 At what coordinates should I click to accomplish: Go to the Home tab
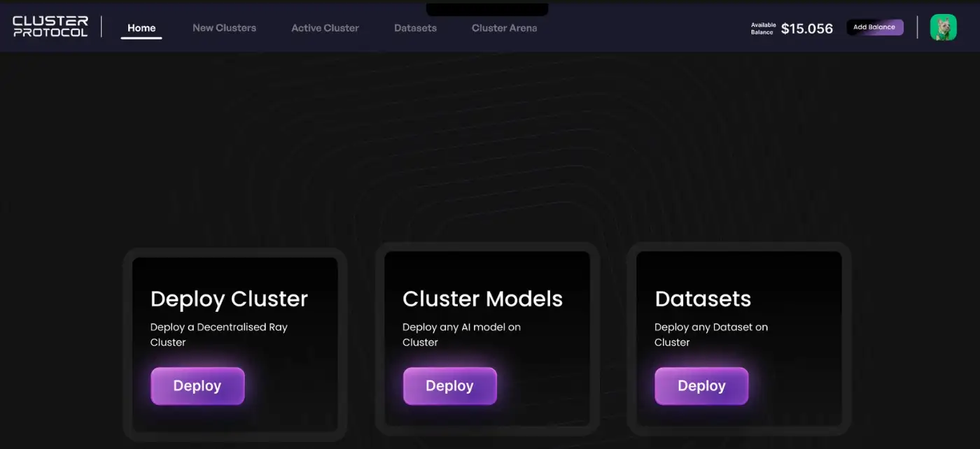pyautogui.click(x=141, y=28)
